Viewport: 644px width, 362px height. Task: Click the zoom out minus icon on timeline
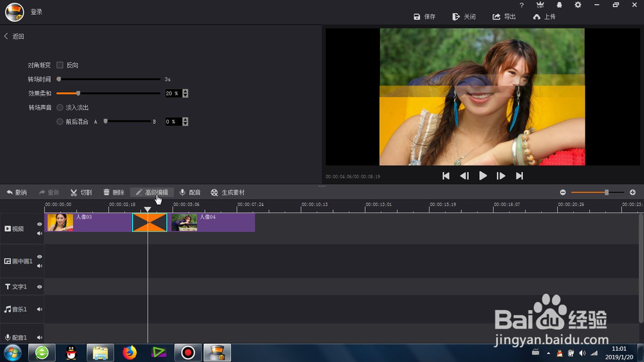pos(563,193)
